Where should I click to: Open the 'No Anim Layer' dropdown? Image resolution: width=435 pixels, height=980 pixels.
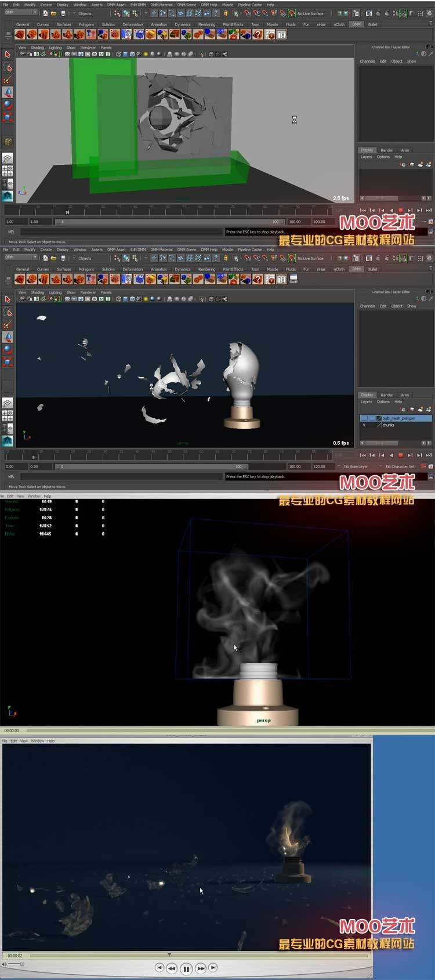point(357,467)
